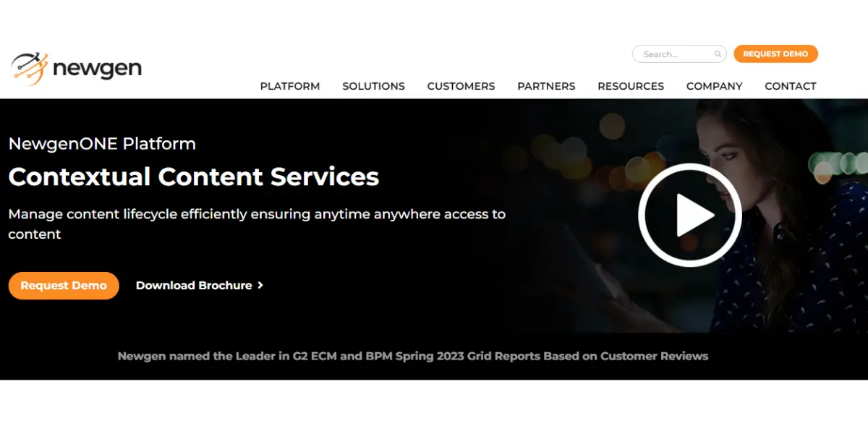Image resolution: width=868 pixels, height=434 pixels.
Task: Play the hero video
Action: (x=690, y=215)
